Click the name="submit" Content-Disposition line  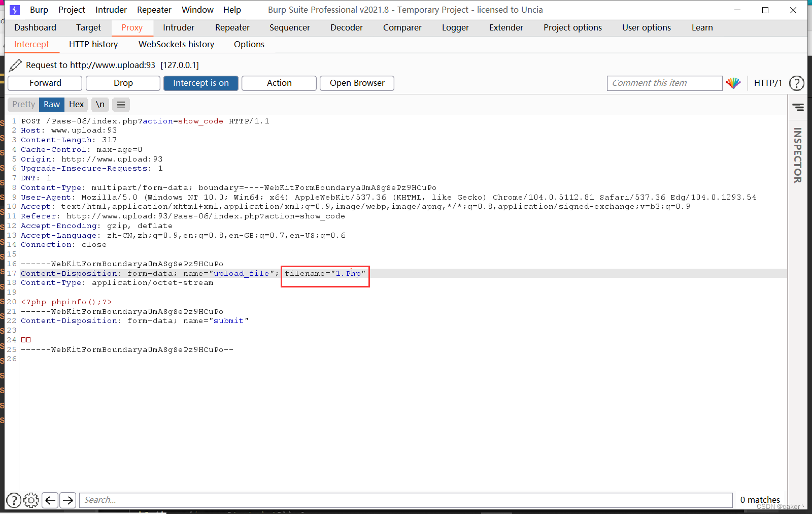pyautogui.click(x=135, y=321)
